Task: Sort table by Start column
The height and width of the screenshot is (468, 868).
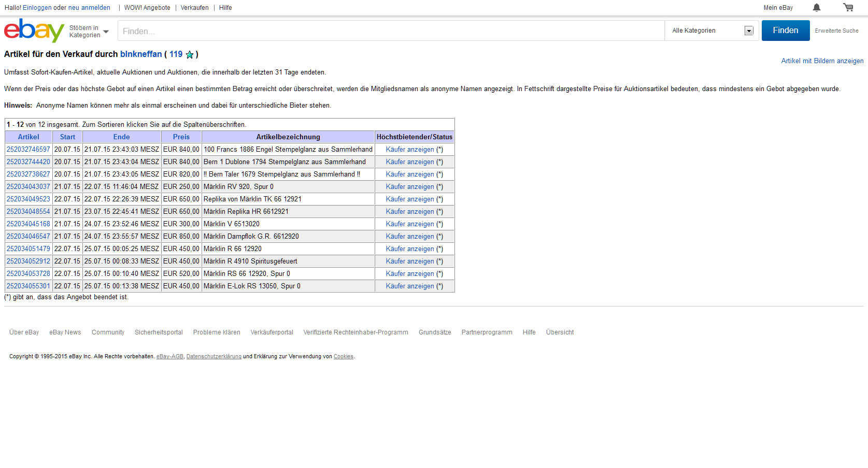Action: pyautogui.click(x=67, y=137)
